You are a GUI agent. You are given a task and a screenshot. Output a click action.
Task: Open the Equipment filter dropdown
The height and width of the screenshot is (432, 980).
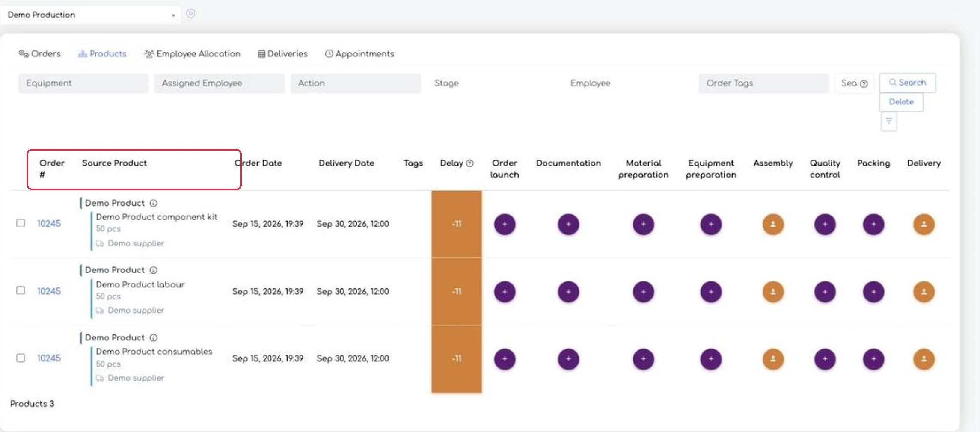[83, 83]
